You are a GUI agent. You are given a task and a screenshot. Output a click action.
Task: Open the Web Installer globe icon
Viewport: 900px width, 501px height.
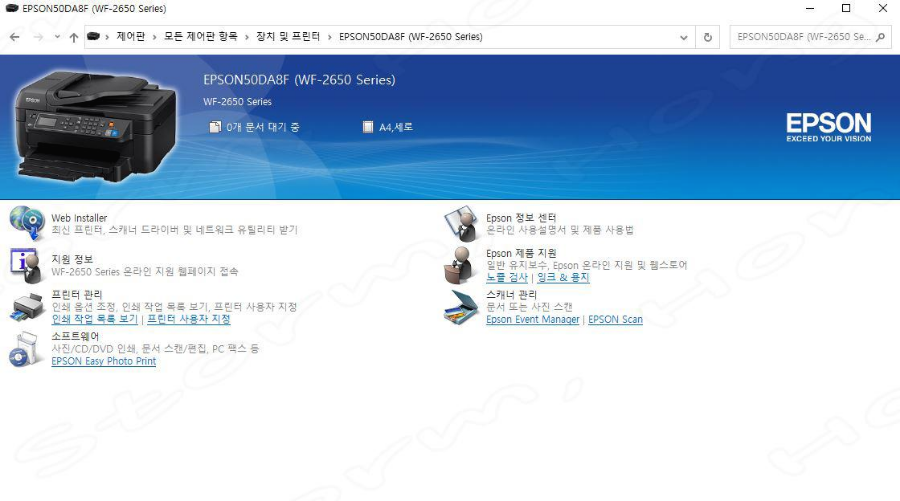click(x=26, y=223)
